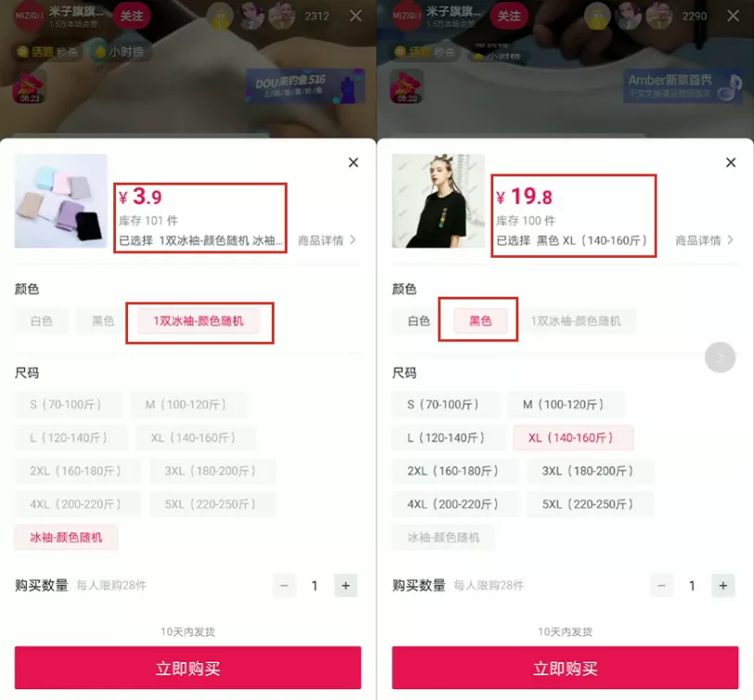754x700 pixels.
Task: Open the black T-shirt product thumbnail
Action: pyautogui.click(x=438, y=201)
